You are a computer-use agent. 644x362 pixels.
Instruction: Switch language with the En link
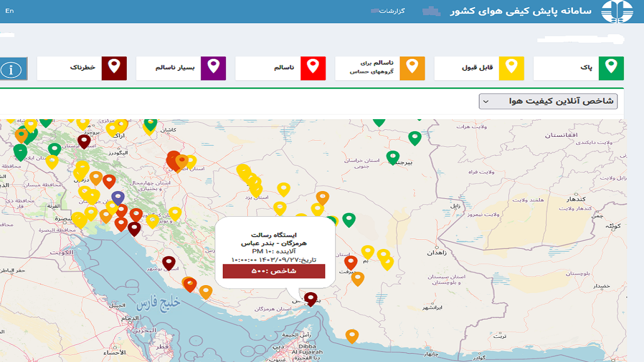pos(10,11)
